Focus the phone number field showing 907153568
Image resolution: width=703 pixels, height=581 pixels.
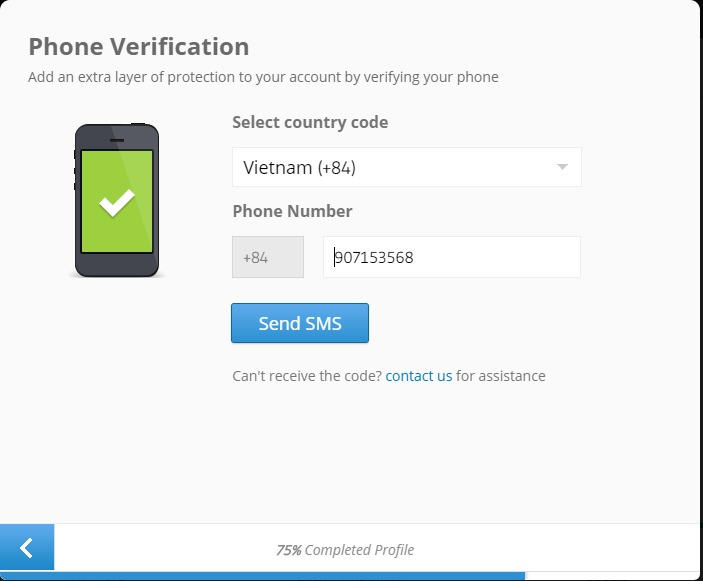pyautogui.click(x=452, y=257)
